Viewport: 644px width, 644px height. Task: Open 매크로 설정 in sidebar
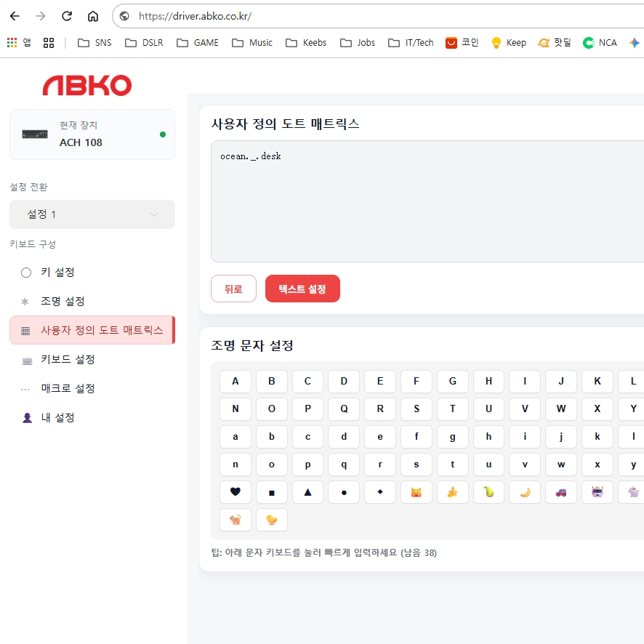click(92, 389)
